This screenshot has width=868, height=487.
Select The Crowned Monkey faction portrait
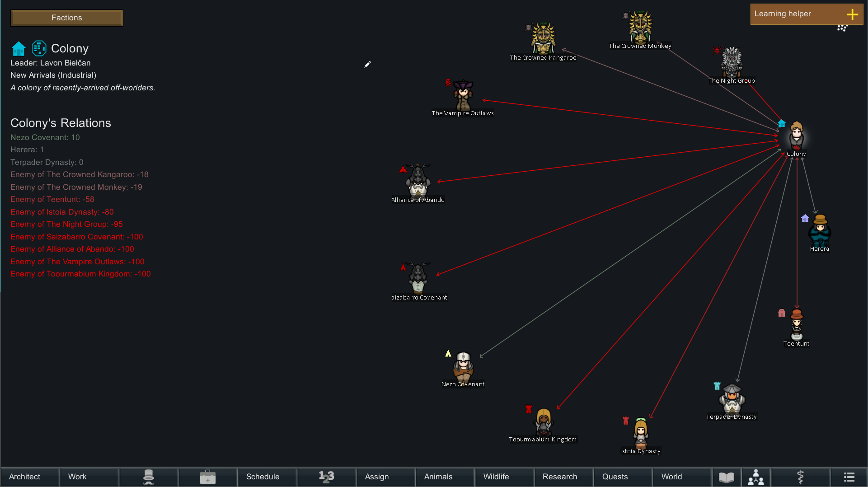pos(640,27)
